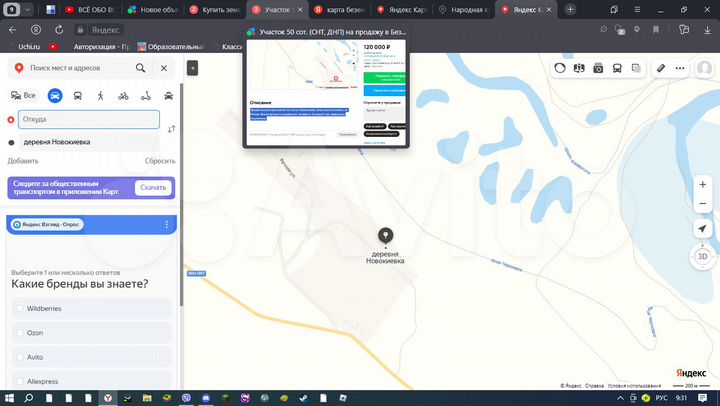
Task: Toggle the panoramas camera icon
Action: coord(598,68)
